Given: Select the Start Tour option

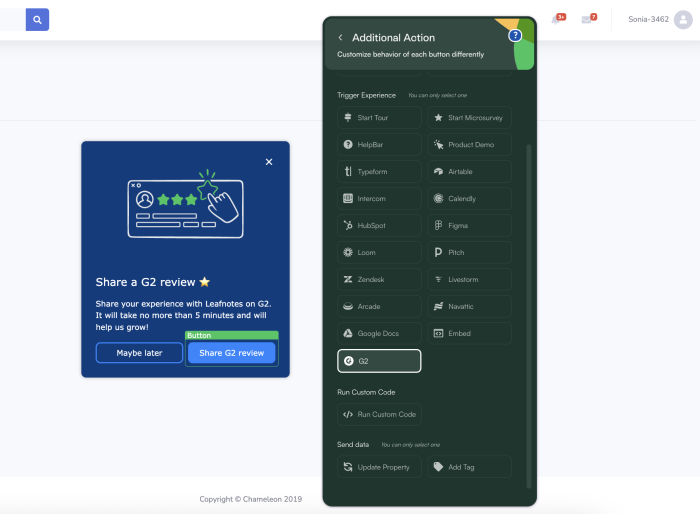Looking at the screenshot, I should click(x=379, y=118).
